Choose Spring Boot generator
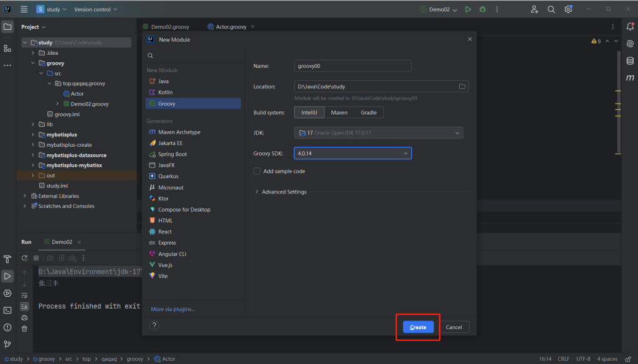 (193, 154)
